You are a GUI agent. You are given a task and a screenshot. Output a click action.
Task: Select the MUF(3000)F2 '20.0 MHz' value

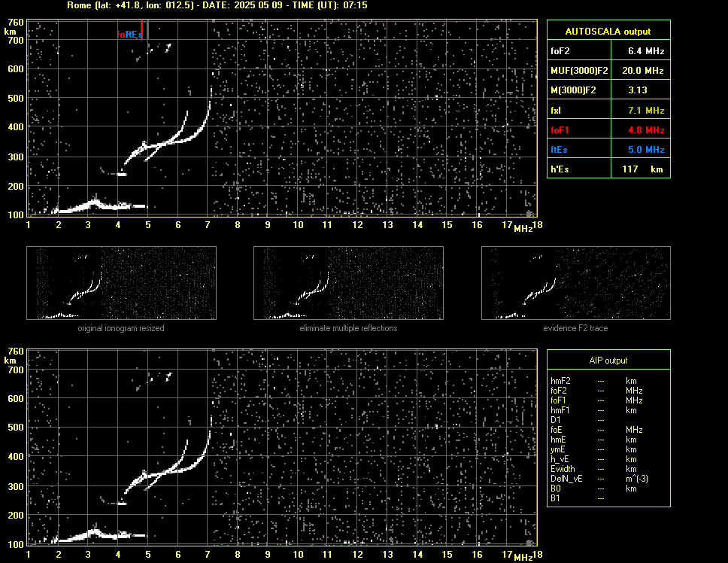coord(642,71)
